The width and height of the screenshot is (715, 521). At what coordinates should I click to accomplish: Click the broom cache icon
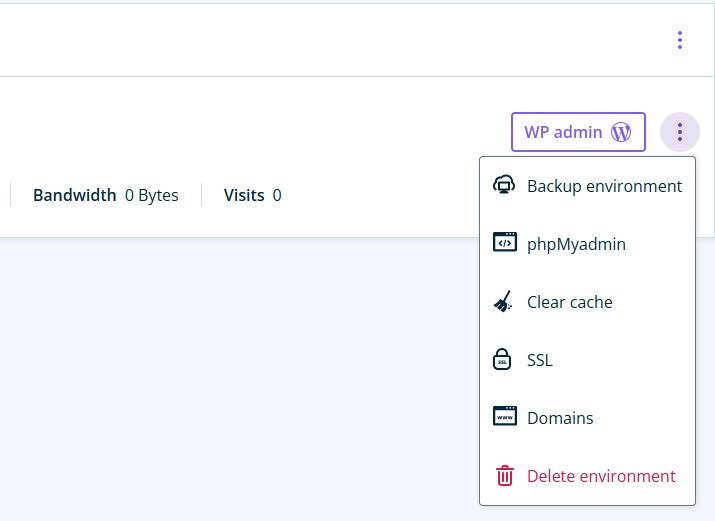tap(503, 301)
